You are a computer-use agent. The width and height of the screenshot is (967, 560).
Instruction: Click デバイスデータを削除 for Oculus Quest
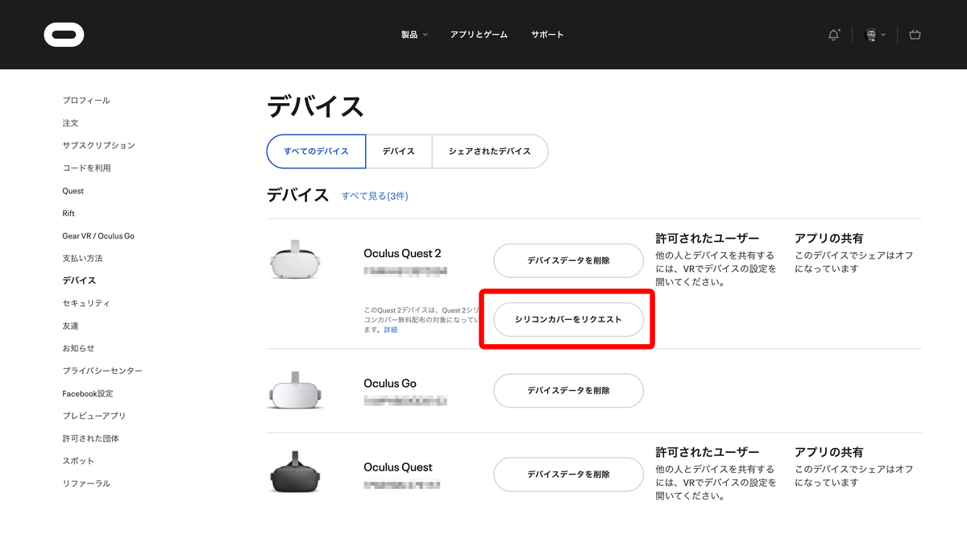[568, 475]
